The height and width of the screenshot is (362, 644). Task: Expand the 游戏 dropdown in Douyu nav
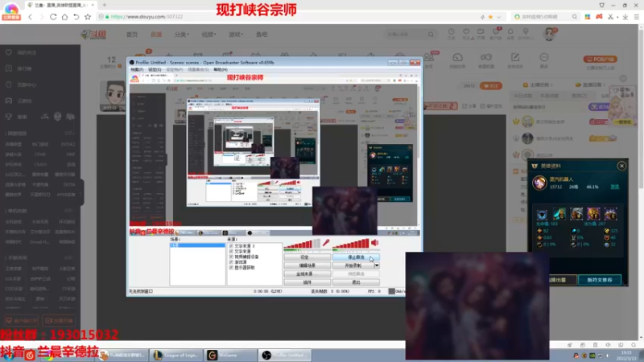(x=236, y=35)
